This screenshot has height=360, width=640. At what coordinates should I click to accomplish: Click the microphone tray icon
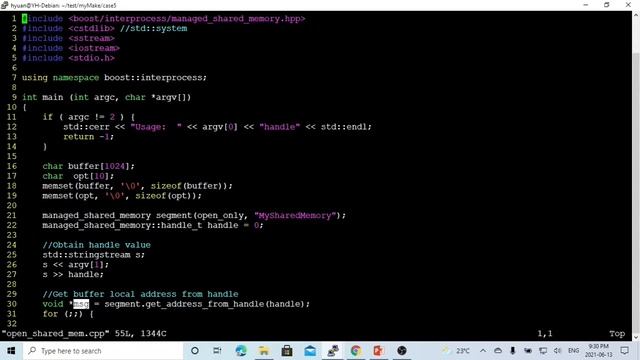click(x=513, y=351)
